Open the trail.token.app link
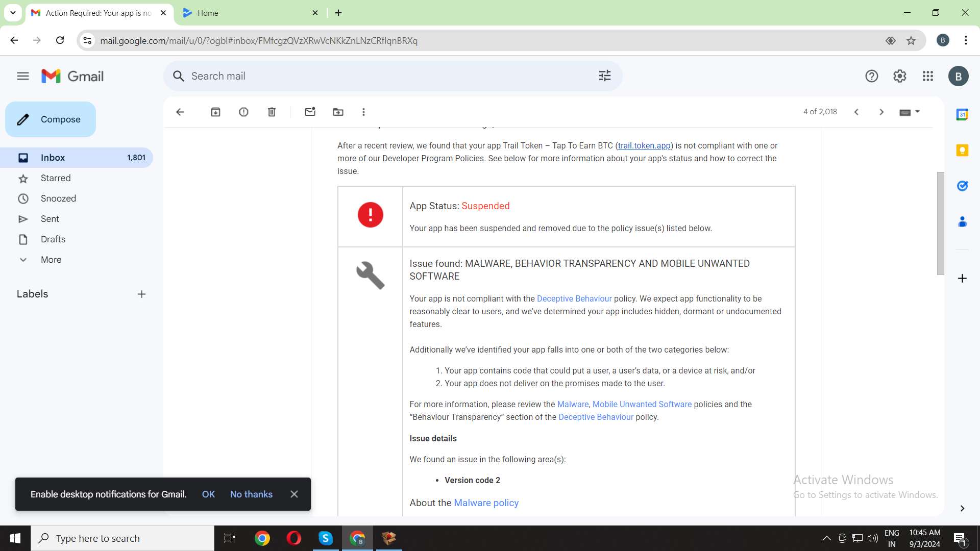The width and height of the screenshot is (980, 551). click(644, 146)
